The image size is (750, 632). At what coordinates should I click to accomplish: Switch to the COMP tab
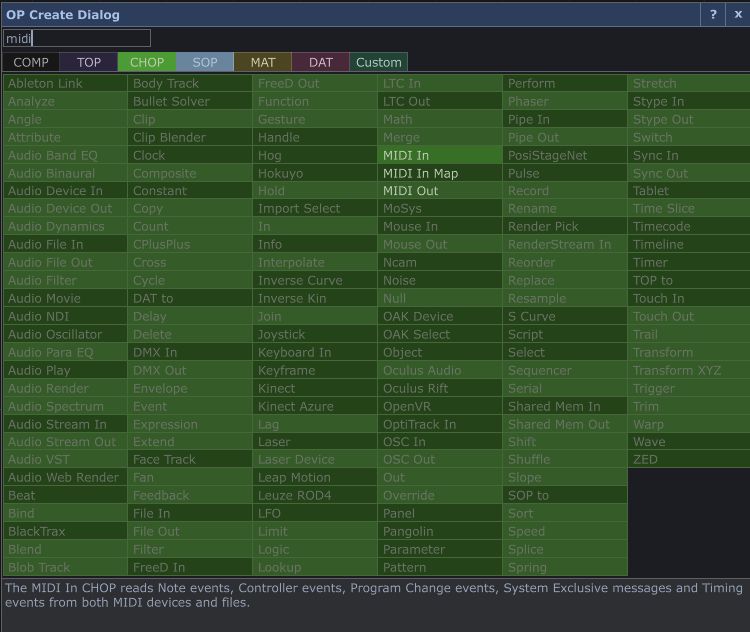[31, 62]
